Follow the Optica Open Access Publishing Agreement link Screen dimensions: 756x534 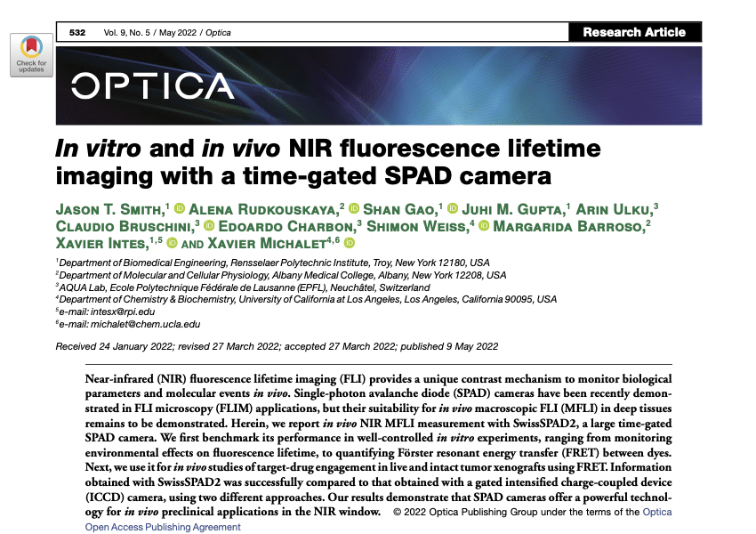tap(379, 519)
